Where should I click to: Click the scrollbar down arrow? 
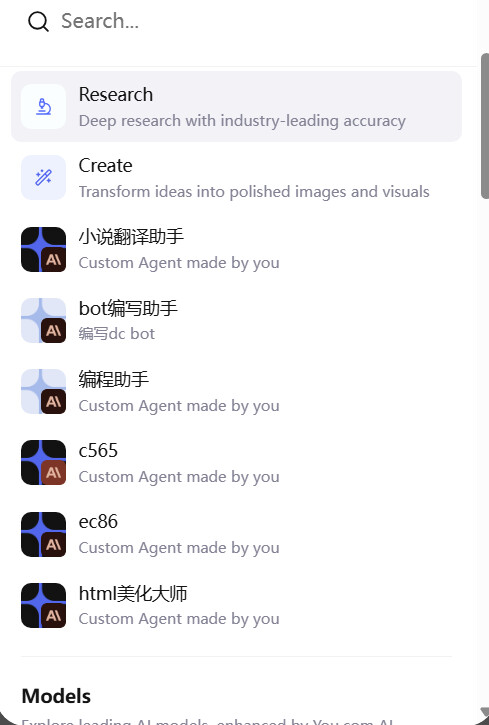pyautogui.click(x=485, y=711)
